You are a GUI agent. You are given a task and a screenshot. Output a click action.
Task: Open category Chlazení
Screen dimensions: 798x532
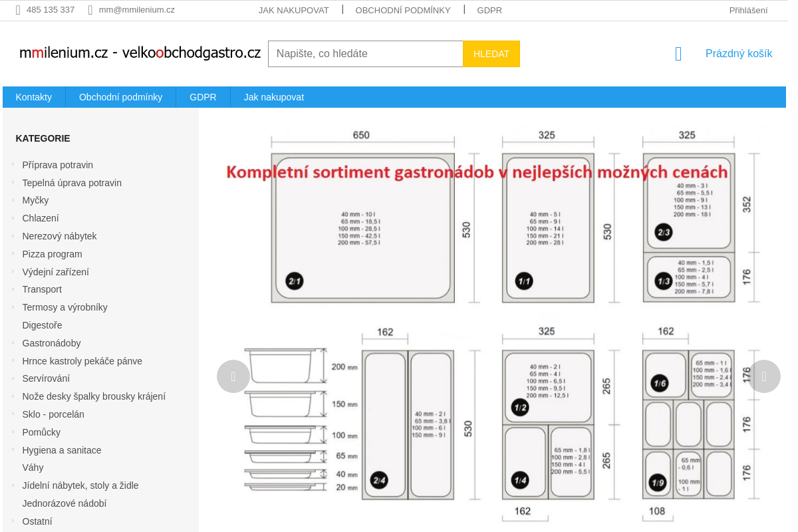[41, 218]
